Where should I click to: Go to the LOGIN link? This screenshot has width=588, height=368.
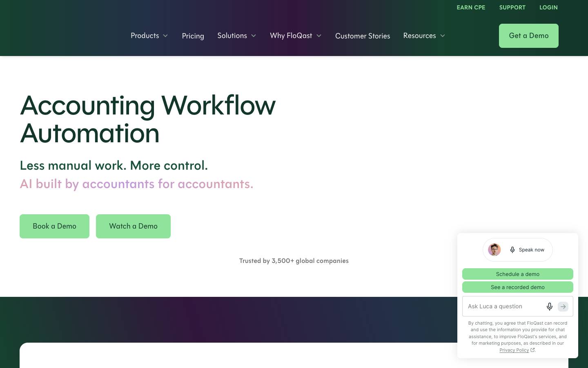pos(548,7)
